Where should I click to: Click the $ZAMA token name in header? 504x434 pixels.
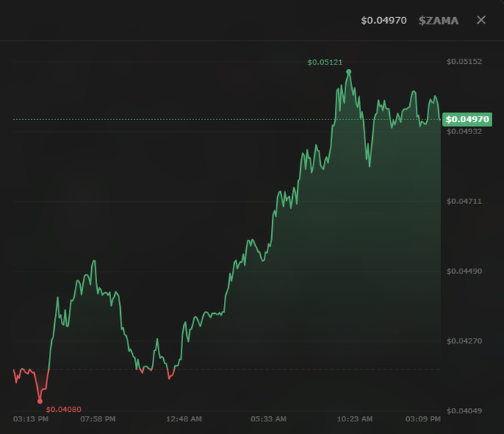439,21
